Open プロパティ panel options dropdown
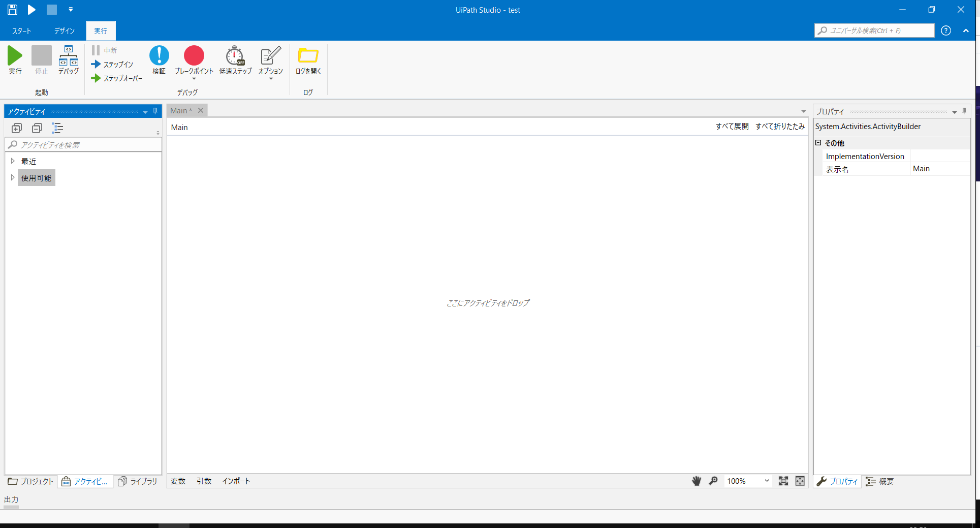The height and width of the screenshot is (528, 980). pos(955,112)
